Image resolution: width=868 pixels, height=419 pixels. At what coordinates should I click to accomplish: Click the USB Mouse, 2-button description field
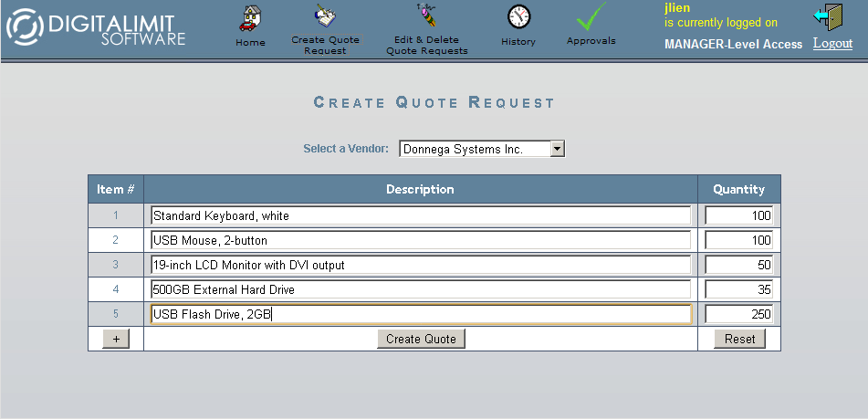click(421, 240)
